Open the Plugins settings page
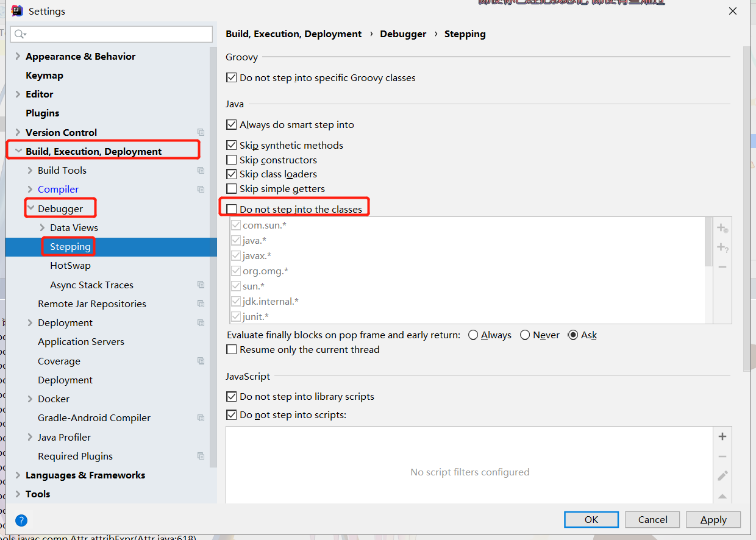The image size is (756, 540). click(x=43, y=113)
